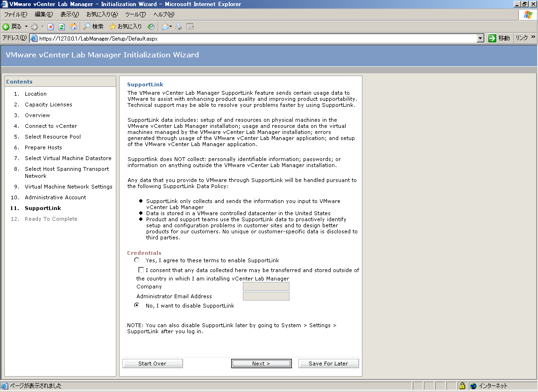Select step 2 Capacity Licenses
The image size is (538, 392).
click(49, 105)
